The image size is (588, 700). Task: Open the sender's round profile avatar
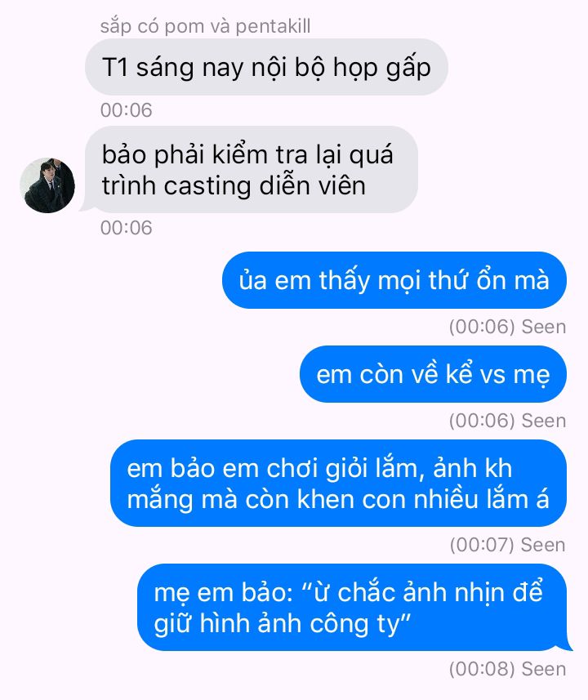[x=47, y=185]
